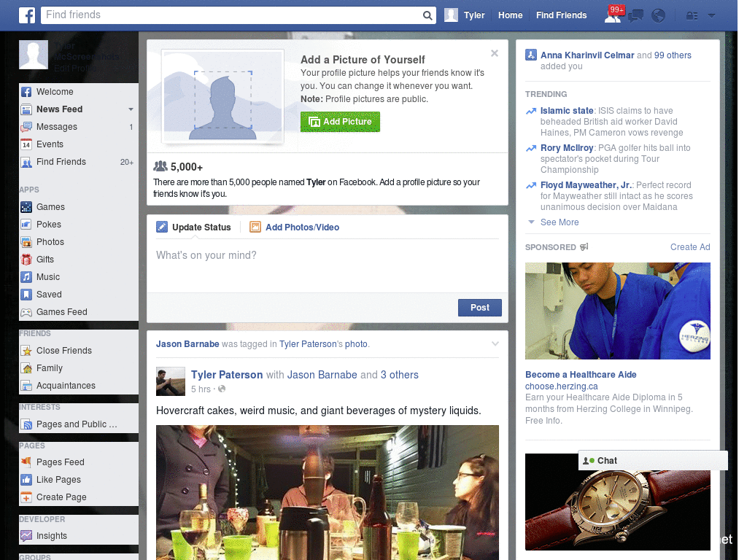Viewport: 747px width, 560px height.
Task: Click Tyler Paterson's post avatar thumbnail
Action: [x=171, y=381]
